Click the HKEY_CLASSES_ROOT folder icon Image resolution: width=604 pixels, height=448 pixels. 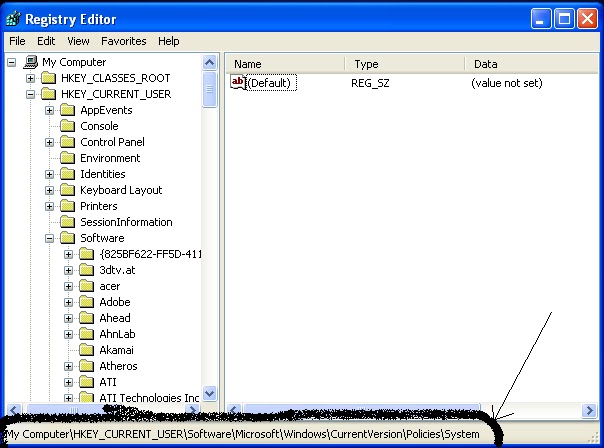[x=49, y=78]
